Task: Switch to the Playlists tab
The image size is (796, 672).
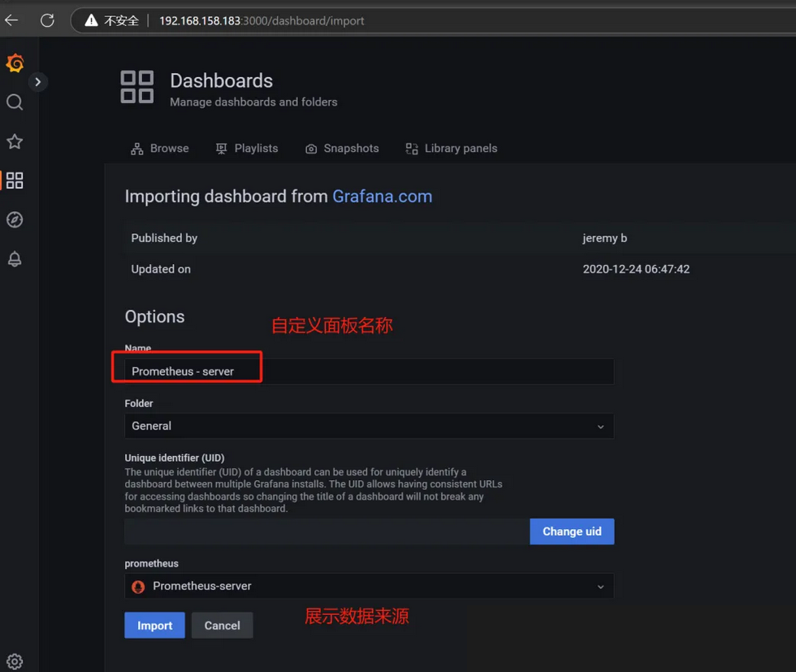Action: pos(247,149)
